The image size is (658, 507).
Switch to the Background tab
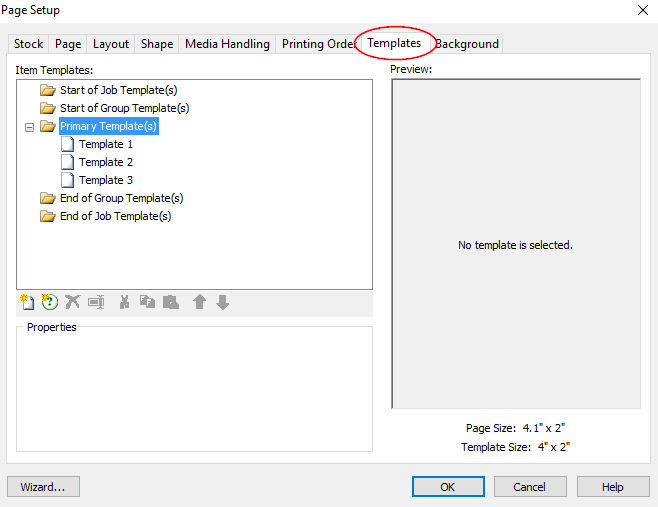(467, 44)
